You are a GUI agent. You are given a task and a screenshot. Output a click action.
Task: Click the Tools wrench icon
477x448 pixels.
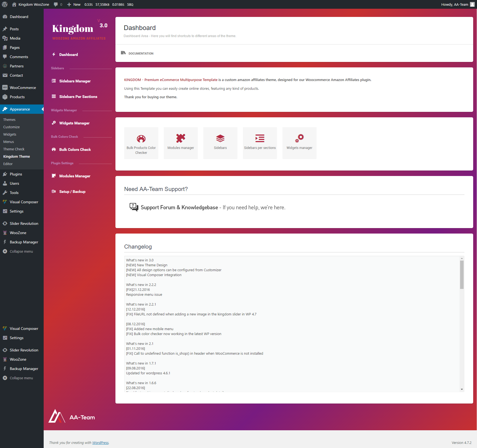[x=5, y=193]
